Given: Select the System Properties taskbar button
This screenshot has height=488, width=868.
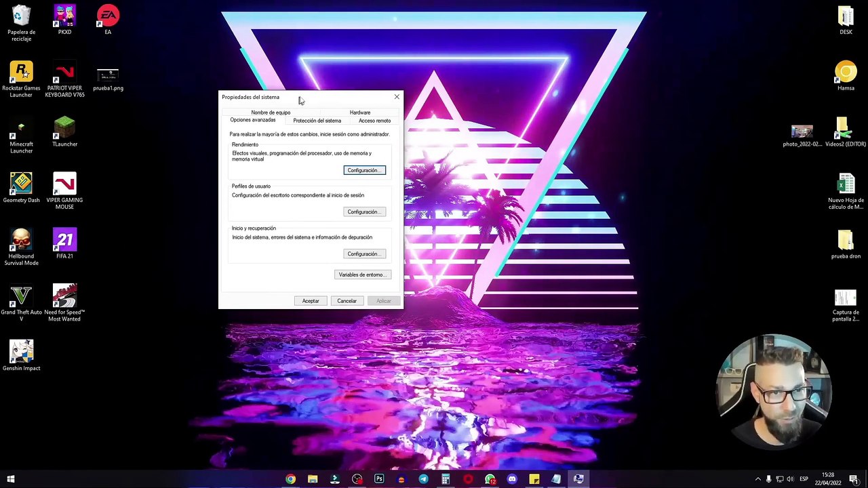Looking at the screenshot, I should 578,479.
